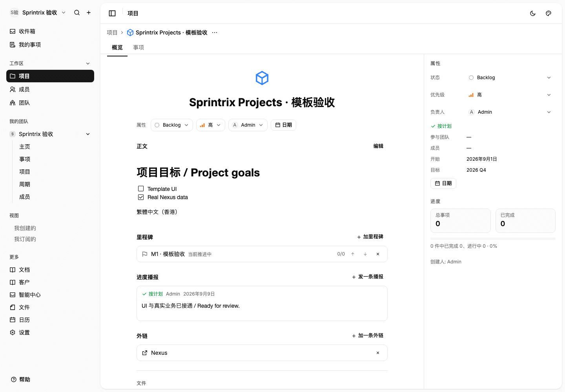The width and height of the screenshot is (565, 392).
Task: Go to 团队 in sidebar
Action: (x=50, y=103)
